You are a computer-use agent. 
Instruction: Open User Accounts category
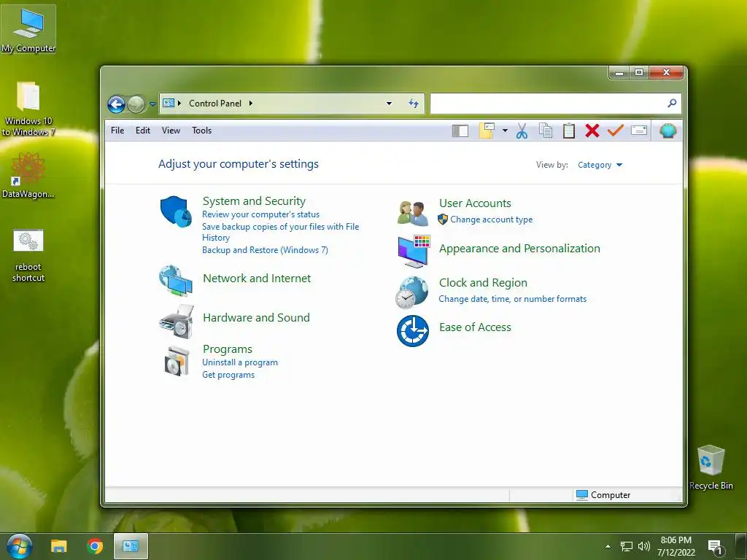point(475,203)
